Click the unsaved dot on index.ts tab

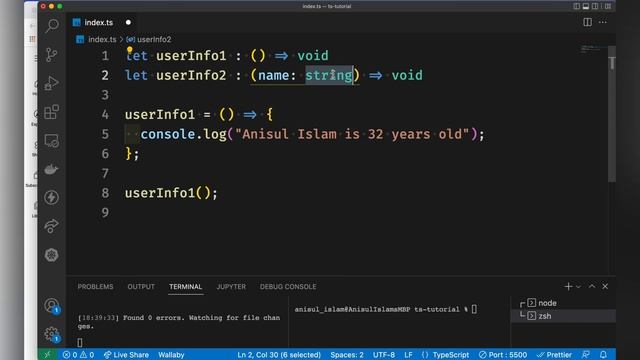[128, 22]
